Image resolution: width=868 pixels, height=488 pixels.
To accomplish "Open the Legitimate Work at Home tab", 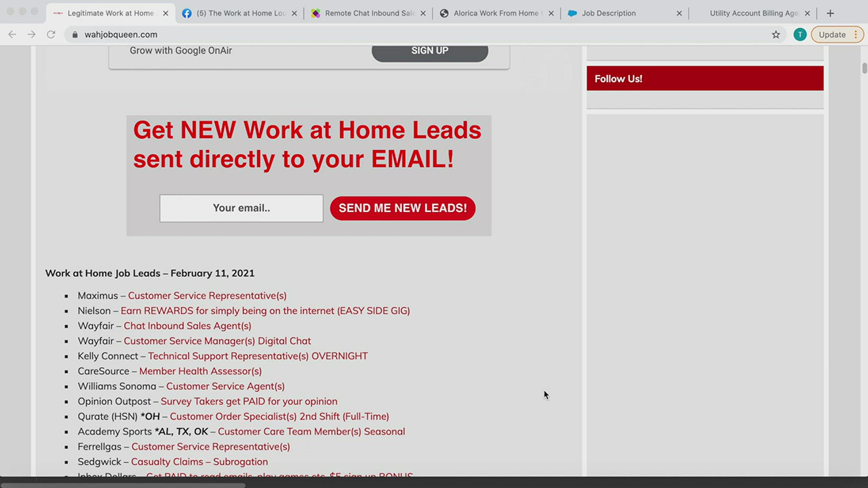I will click(x=111, y=13).
